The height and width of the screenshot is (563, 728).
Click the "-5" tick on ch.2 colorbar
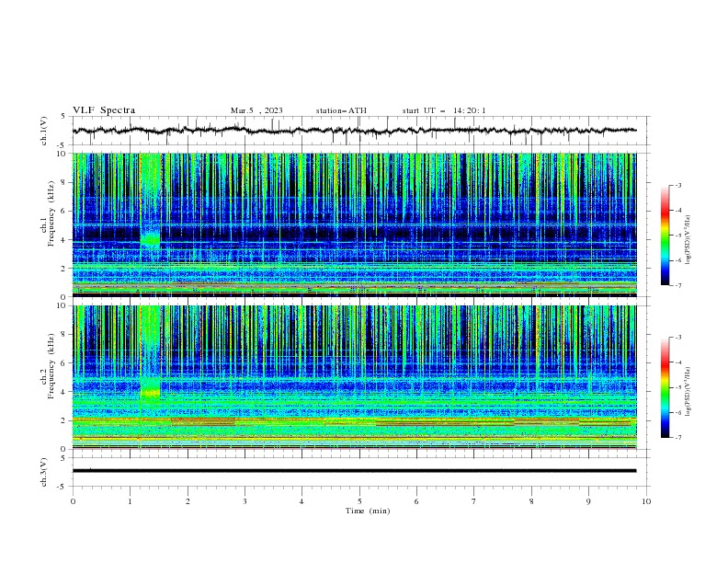tap(678, 387)
